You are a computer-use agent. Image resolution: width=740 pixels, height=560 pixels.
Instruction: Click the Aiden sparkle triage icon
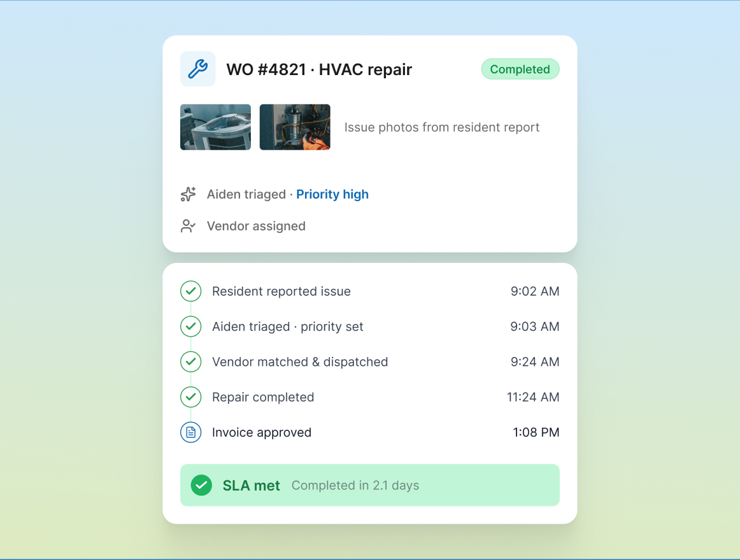pos(188,194)
